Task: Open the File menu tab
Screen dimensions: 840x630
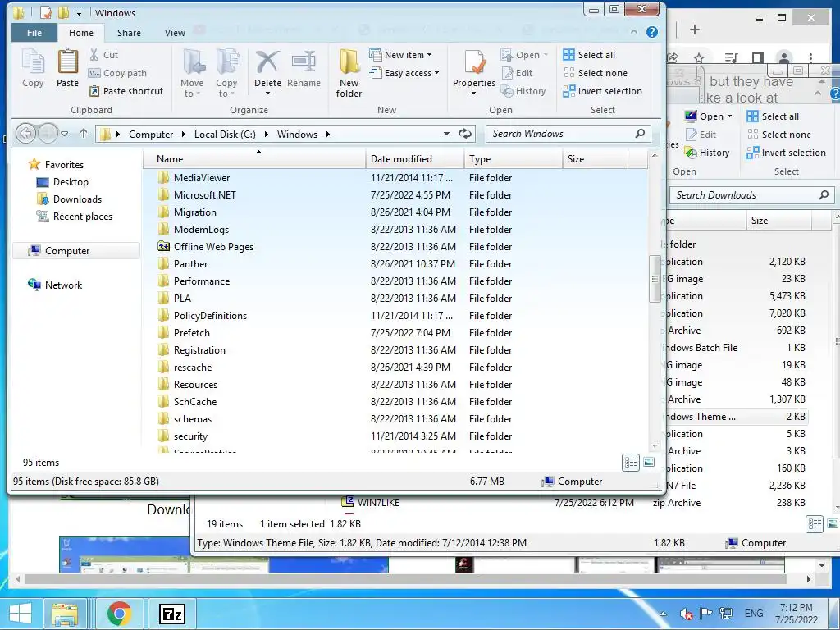Action: [34, 33]
